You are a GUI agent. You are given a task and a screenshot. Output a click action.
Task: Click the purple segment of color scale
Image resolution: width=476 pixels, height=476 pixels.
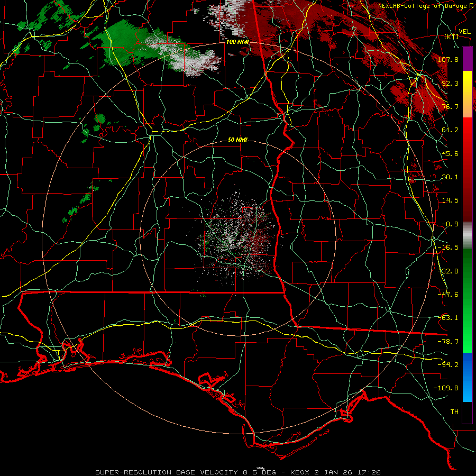[467, 59]
